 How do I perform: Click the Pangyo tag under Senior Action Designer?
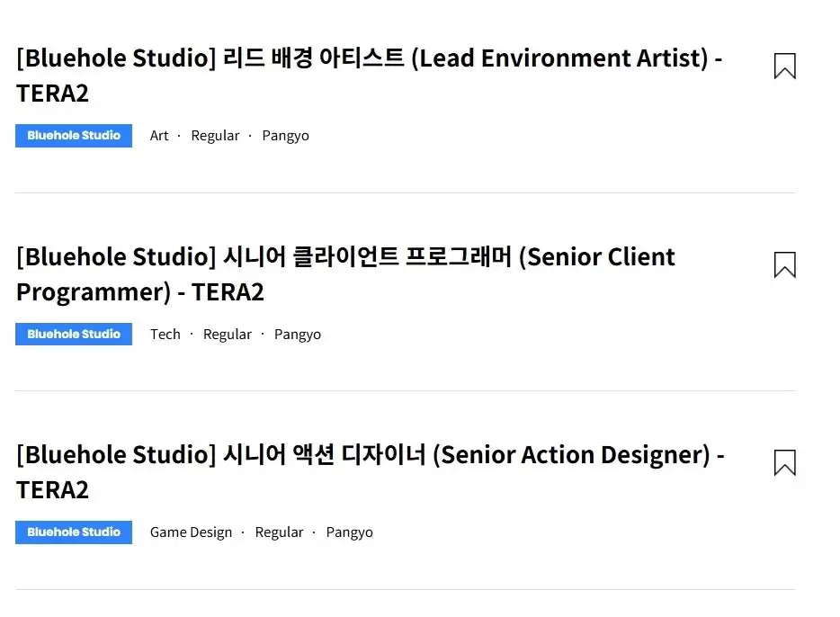point(350,532)
